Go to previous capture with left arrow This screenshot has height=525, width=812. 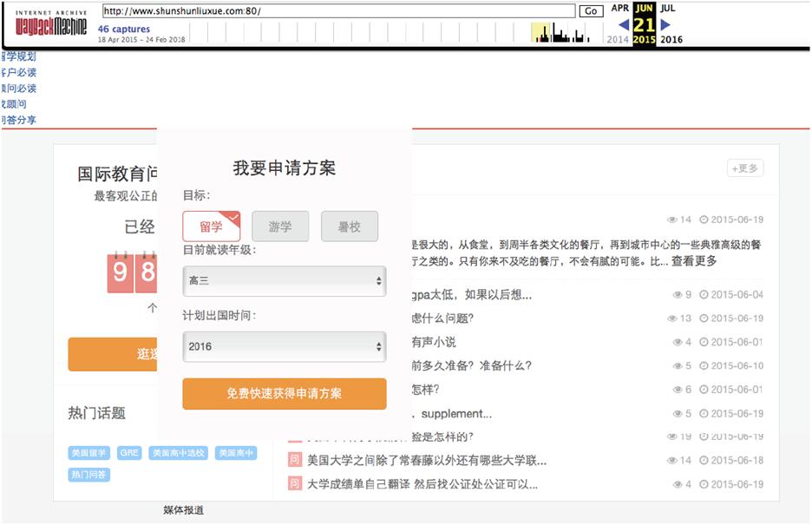623,25
